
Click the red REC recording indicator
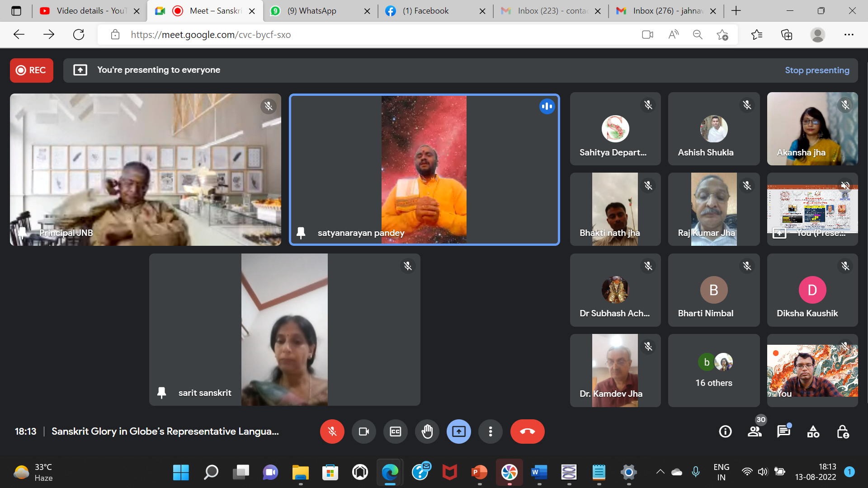pyautogui.click(x=32, y=70)
